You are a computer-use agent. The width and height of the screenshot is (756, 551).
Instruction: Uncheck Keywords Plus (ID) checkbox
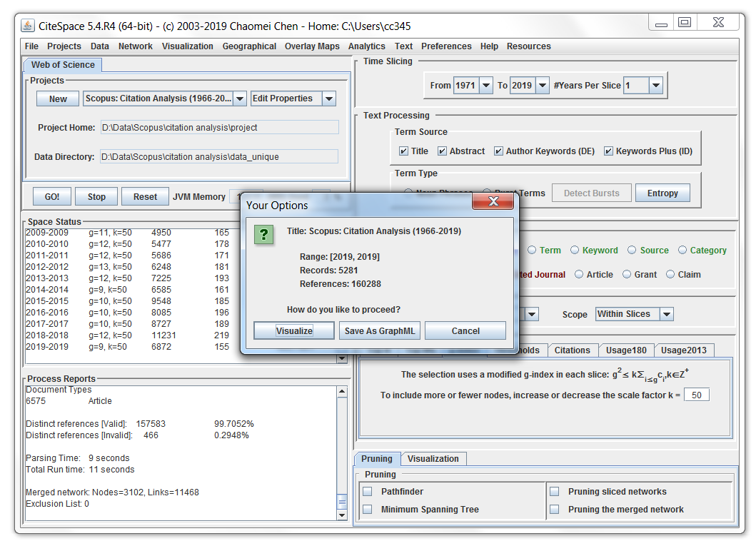click(x=608, y=151)
